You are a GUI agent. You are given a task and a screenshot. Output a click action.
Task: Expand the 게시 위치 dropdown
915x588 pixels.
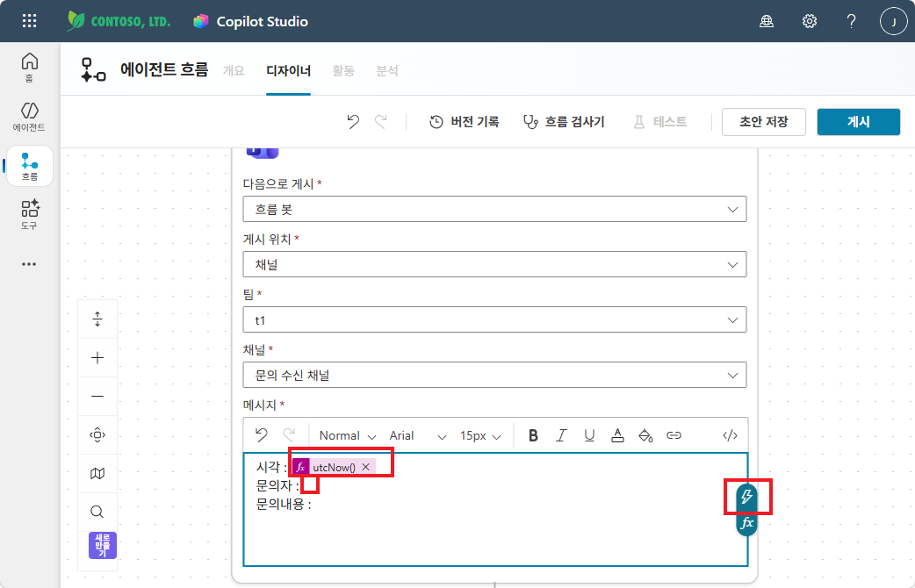click(x=495, y=264)
